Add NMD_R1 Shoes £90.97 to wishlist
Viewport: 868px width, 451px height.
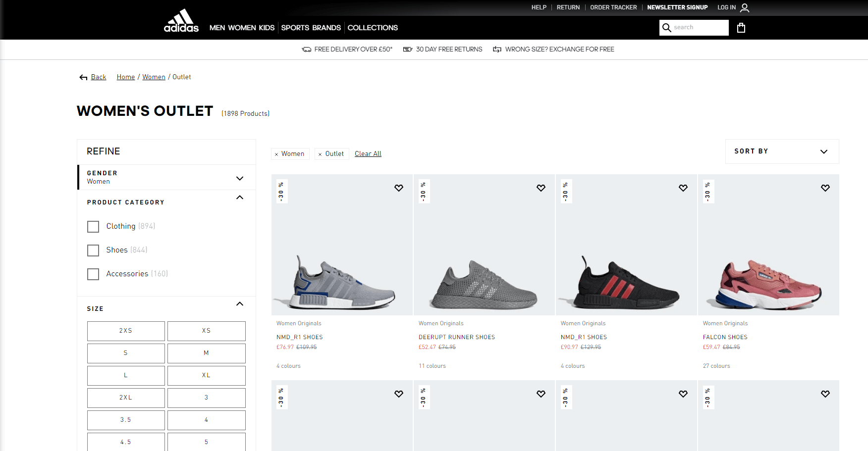tap(683, 188)
